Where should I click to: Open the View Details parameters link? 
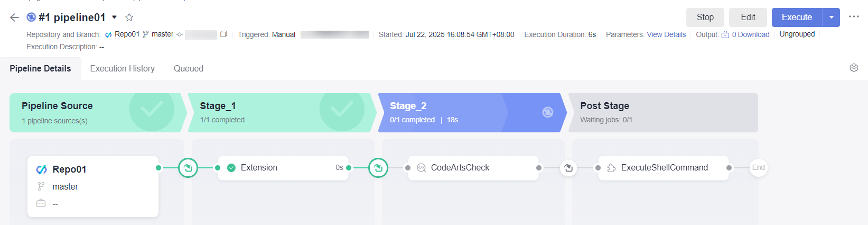tap(666, 34)
